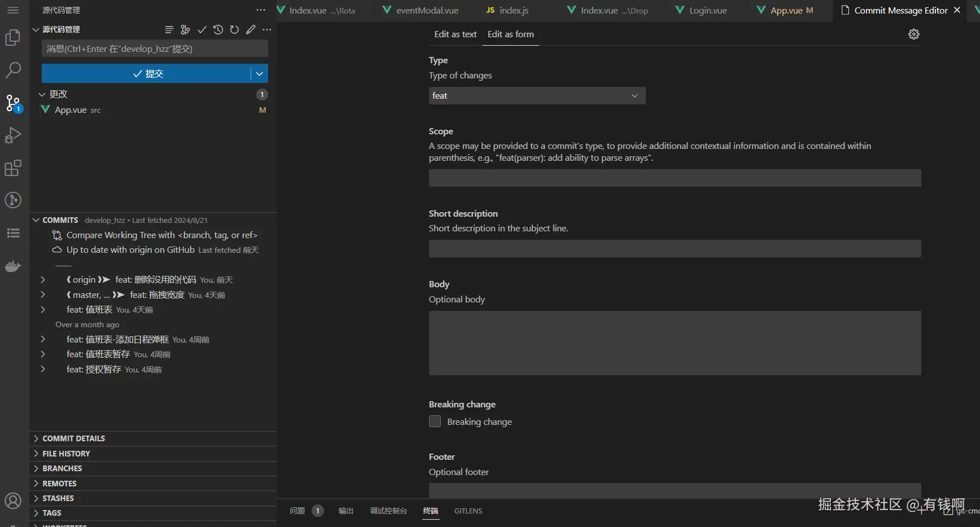
Task: Focus the Short description input field
Action: coord(675,249)
